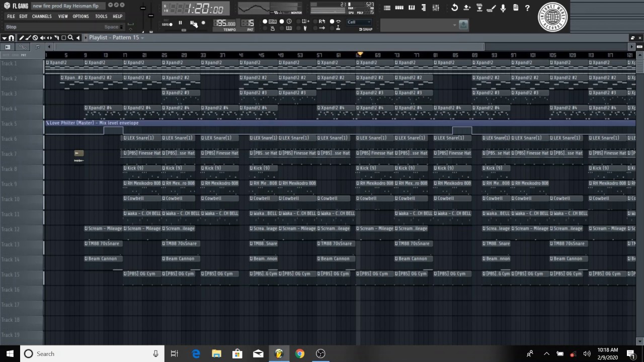Click the help question mark icon
Viewport: 644px width, 362px height.
pyautogui.click(x=527, y=8)
